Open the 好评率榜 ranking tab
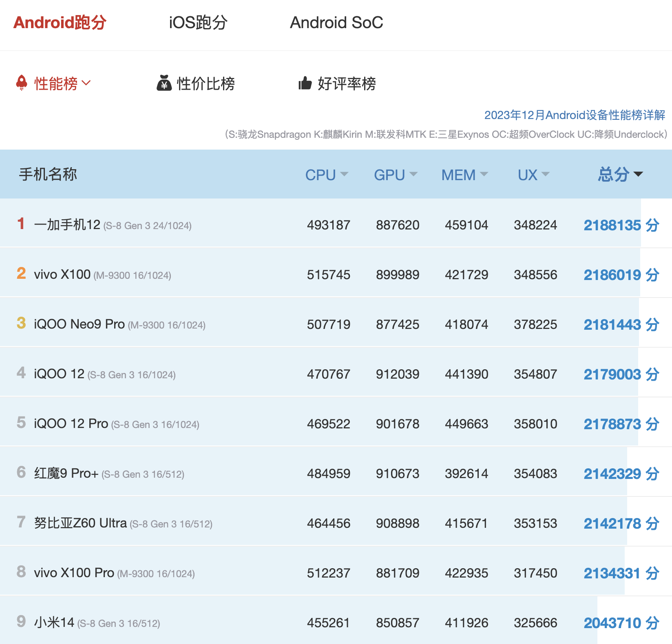Viewport: 672px width, 644px height. (347, 83)
